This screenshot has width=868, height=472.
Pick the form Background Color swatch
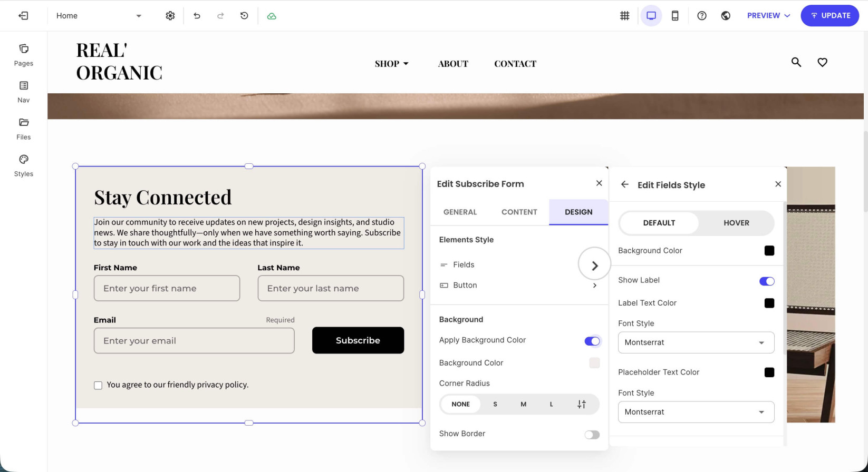(x=594, y=363)
